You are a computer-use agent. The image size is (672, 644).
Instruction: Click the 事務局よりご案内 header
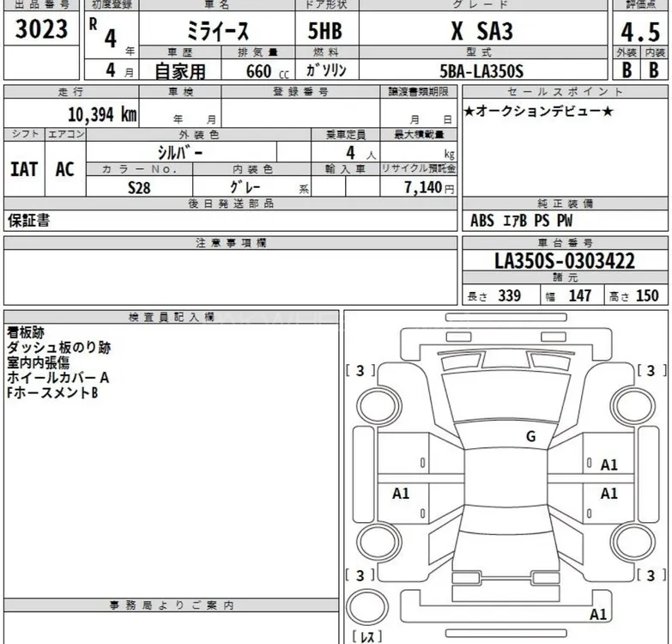pyautogui.click(x=172, y=605)
